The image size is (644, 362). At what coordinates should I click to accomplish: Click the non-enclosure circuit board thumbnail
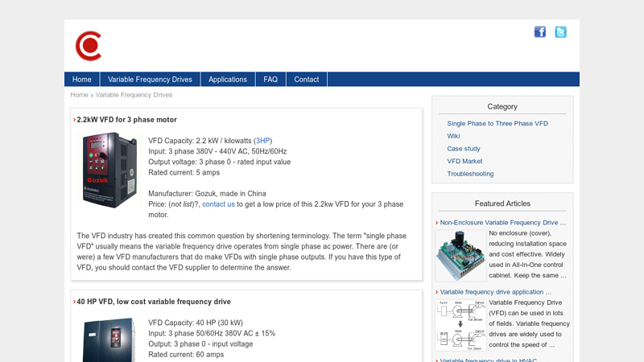(x=460, y=255)
